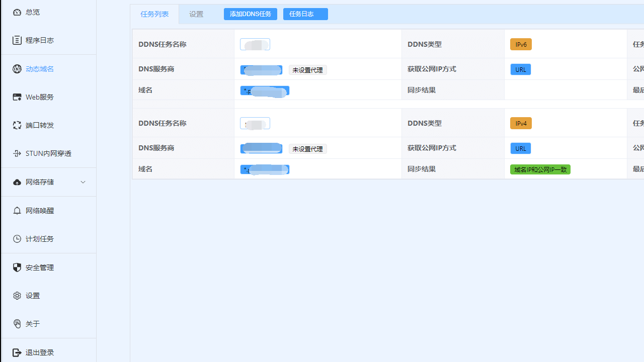Click the IPv6 type tag
This screenshot has width=644, height=362.
click(521, 44)
